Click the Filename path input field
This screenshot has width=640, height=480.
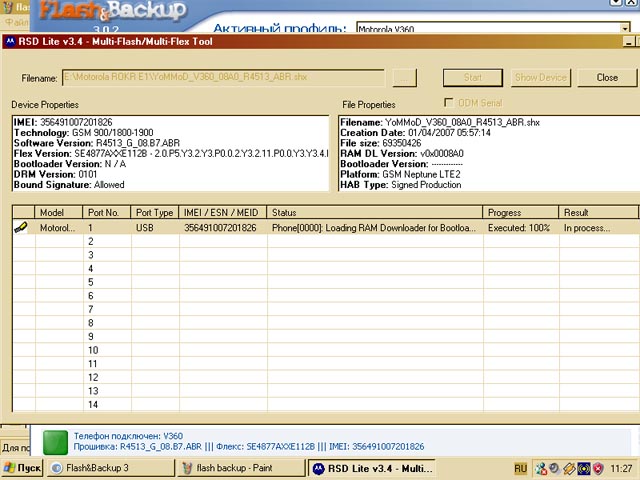[x=223, y=78]
